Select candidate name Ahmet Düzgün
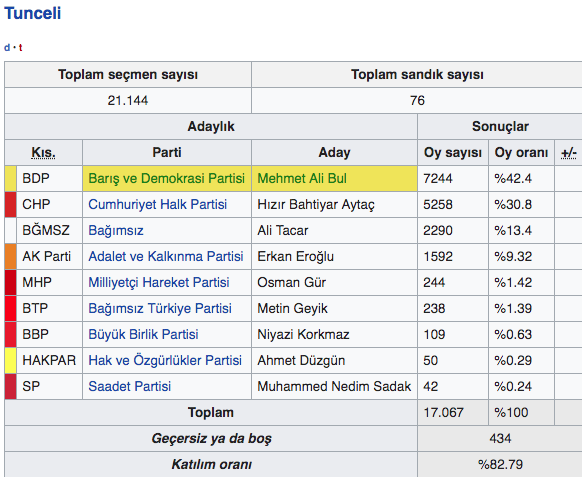The height and width of the screenshot is (477, 582). 301,360
